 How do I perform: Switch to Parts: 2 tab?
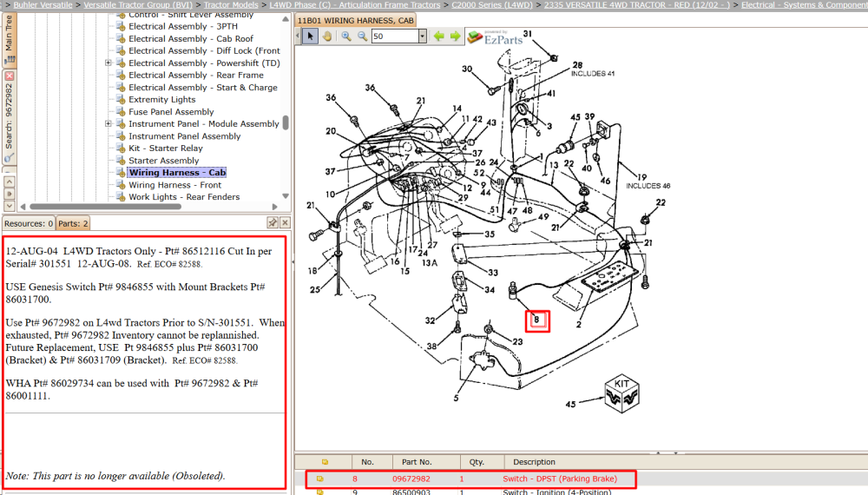pos(73,224)
